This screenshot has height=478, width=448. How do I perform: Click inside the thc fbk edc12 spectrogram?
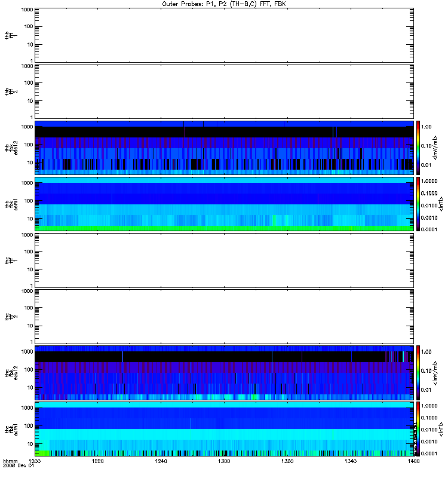(x=224, y=373)
